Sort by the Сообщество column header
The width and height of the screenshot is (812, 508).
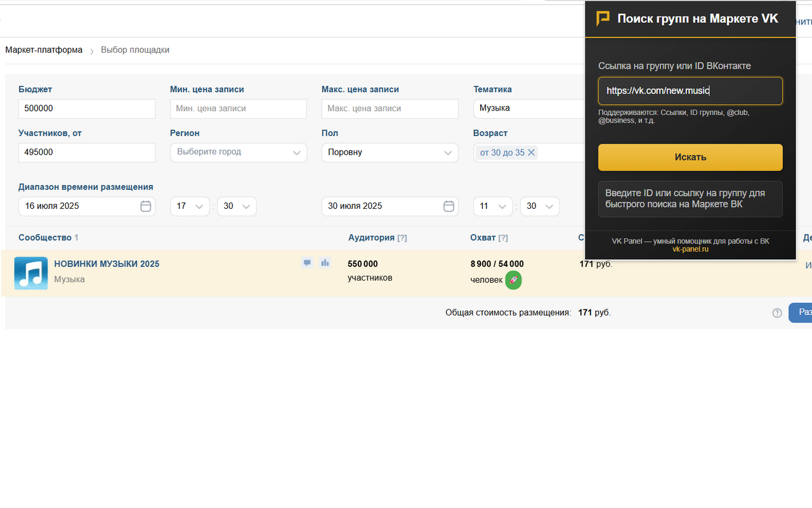(45, 238)
